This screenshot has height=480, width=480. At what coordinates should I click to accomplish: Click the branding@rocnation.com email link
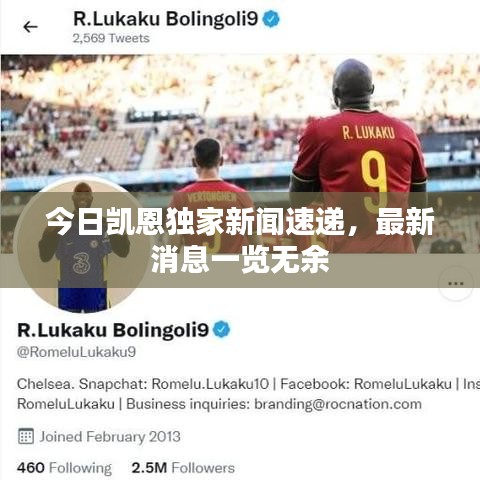pyautogui.click(x=338, y=404)
